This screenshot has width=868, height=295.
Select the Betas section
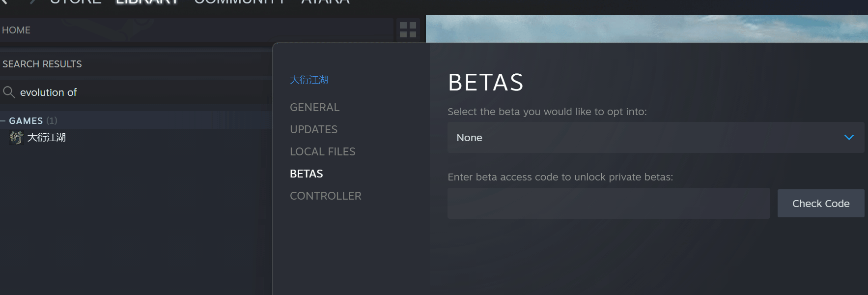(x=306, y=174)
